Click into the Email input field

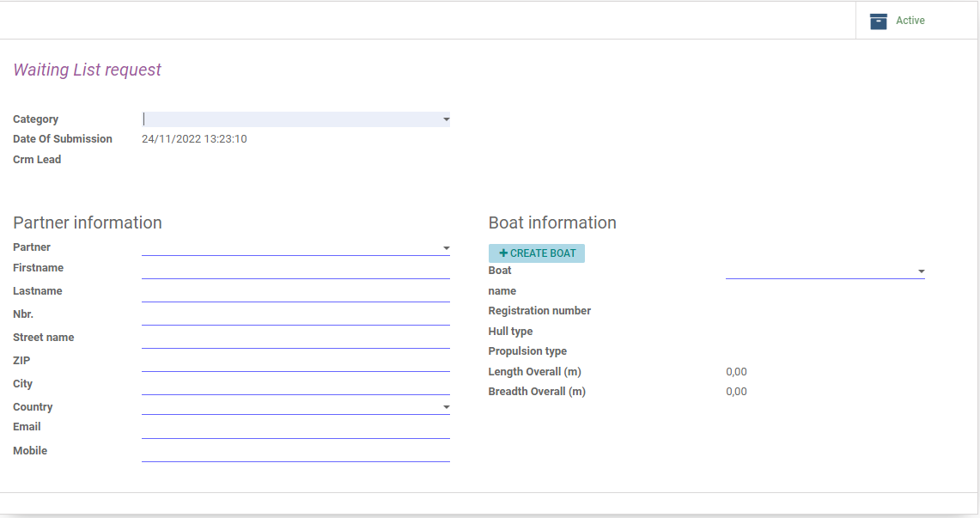pyautogui.click(x=295, y=430)
